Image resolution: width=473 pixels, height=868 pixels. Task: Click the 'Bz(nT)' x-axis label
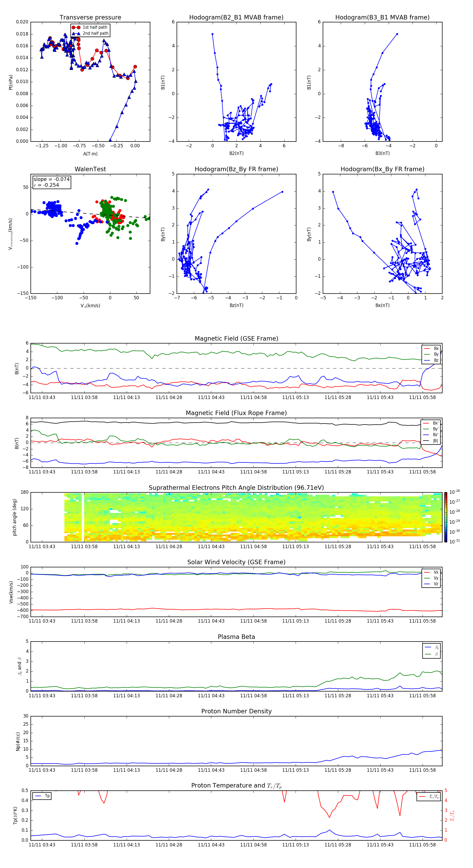[236, 305]
